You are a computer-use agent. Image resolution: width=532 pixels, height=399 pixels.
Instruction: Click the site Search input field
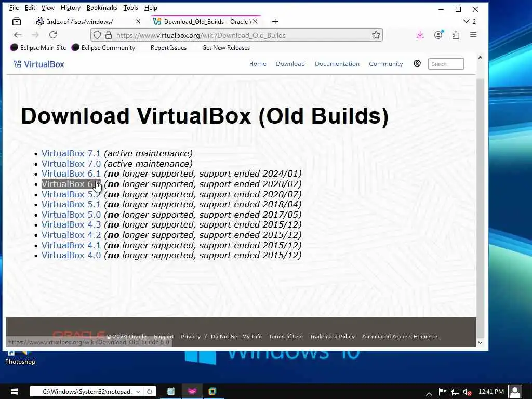click(446, 64)
